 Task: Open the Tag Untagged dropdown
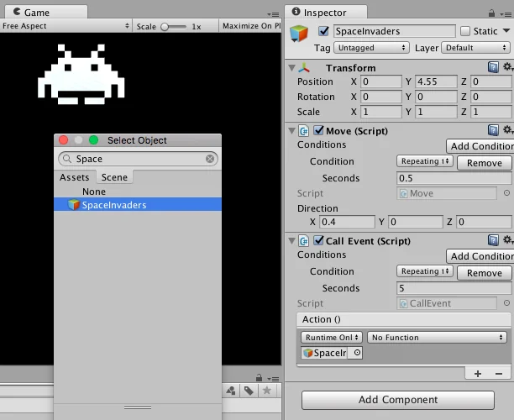click(x=372, y=48)
